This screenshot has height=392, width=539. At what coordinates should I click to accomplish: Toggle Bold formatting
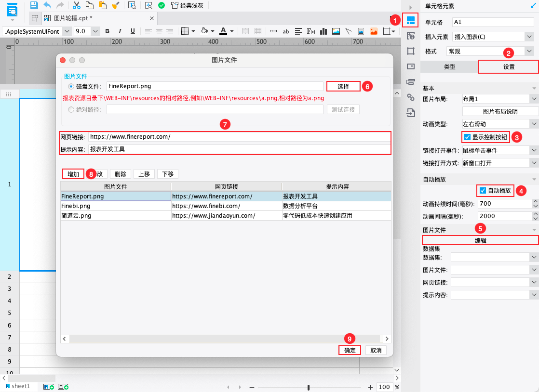tap(107, 31)
